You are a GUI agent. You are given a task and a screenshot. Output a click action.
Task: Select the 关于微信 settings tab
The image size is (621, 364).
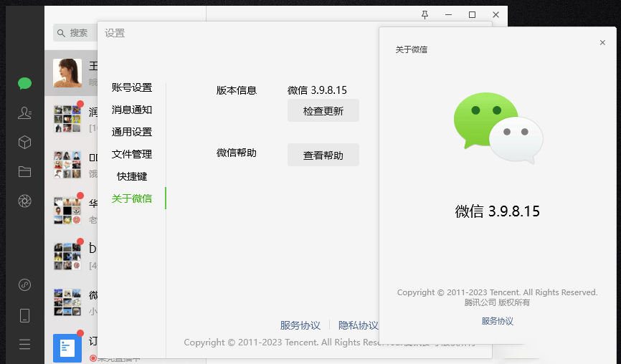(132, 198)
